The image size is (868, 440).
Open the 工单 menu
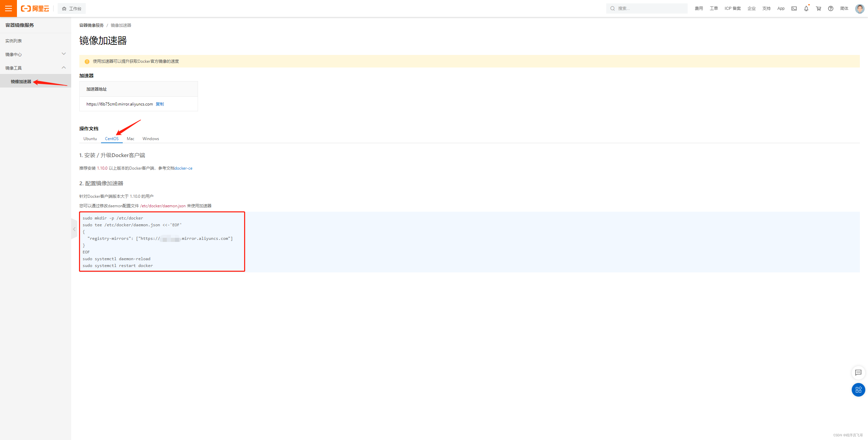coord(714,8)
